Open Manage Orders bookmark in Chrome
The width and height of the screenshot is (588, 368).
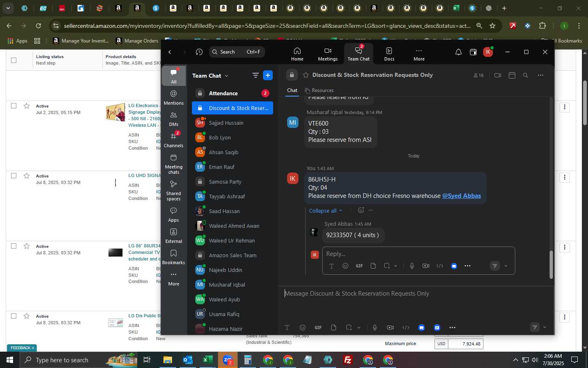coord(137,41)
